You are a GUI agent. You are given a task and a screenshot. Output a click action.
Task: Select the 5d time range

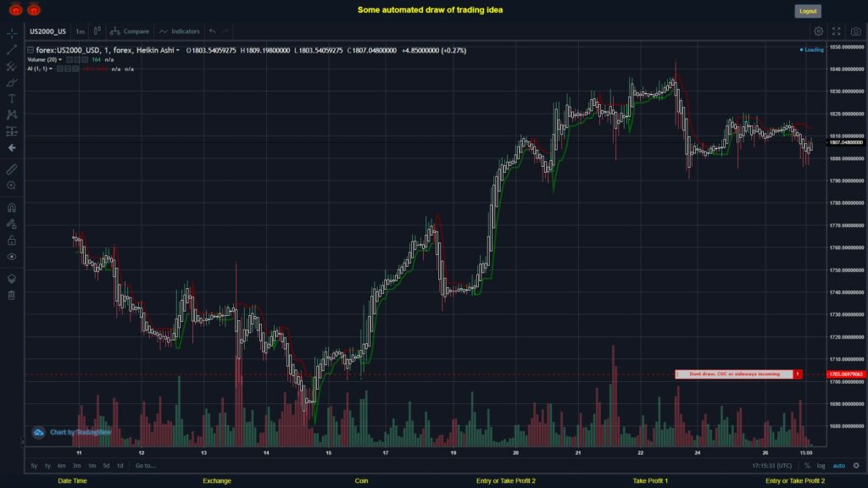(x=106, y=466)
